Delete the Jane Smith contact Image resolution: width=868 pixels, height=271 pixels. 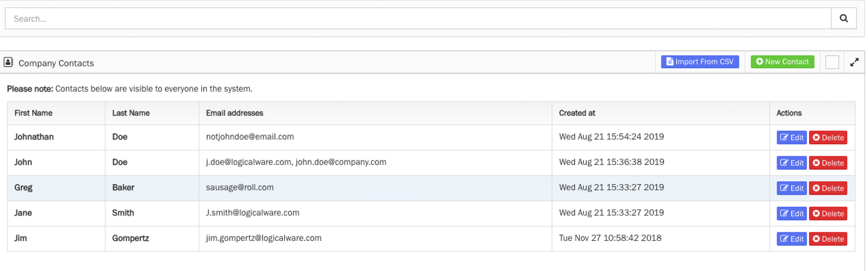click(x=828, y=214)
